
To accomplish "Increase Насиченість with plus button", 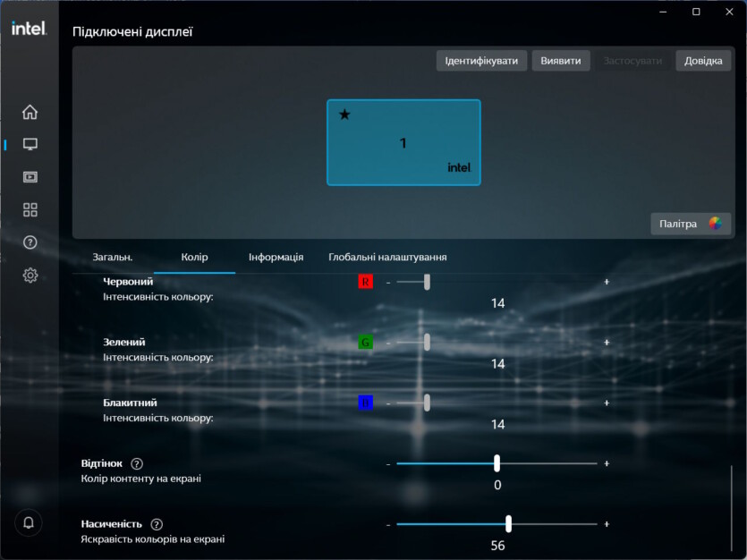I will (607, 524).
